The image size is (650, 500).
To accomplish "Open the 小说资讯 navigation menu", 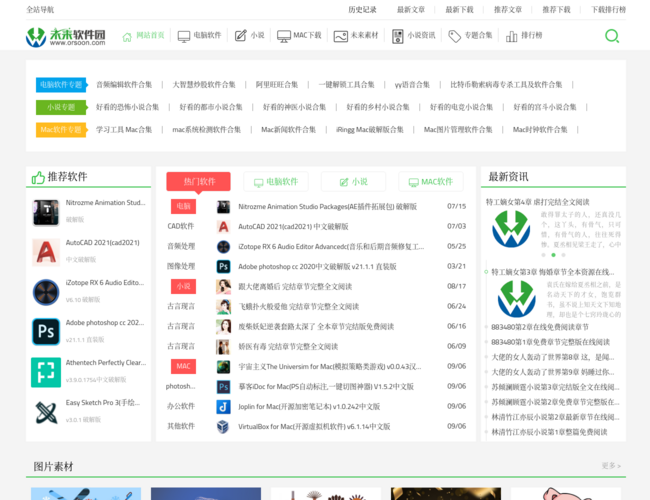I will tap(413, 36).
